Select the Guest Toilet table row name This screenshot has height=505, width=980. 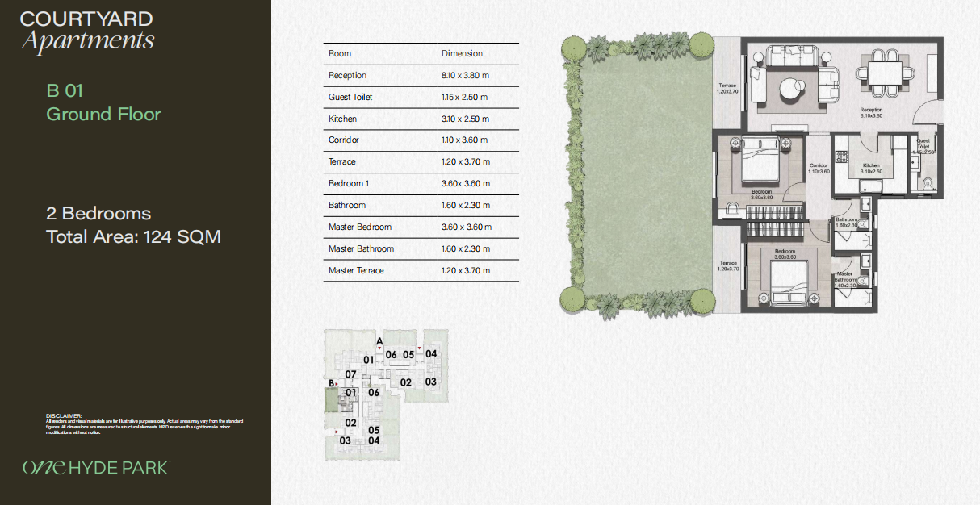[x=350, y=97]
